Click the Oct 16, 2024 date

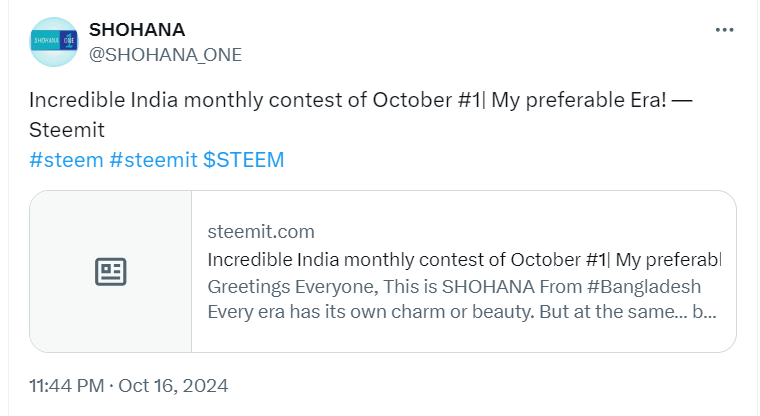(x=173, y=386)
